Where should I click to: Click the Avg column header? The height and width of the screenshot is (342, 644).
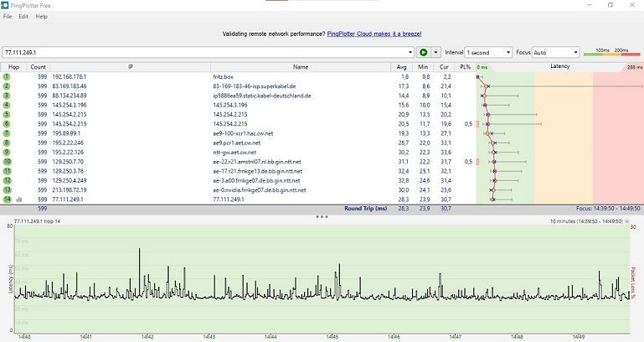(x=402, y=66)
